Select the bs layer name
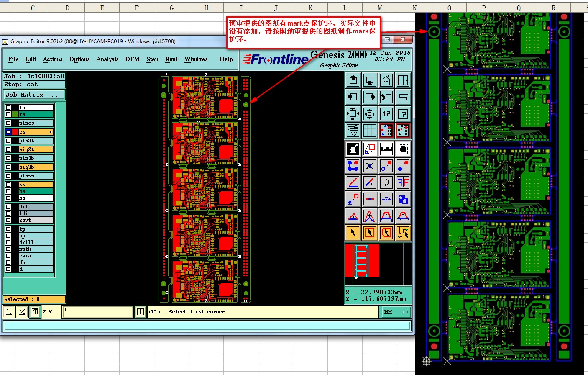The width and height of the screenshot is (588, 375). (x=36, y=191)
